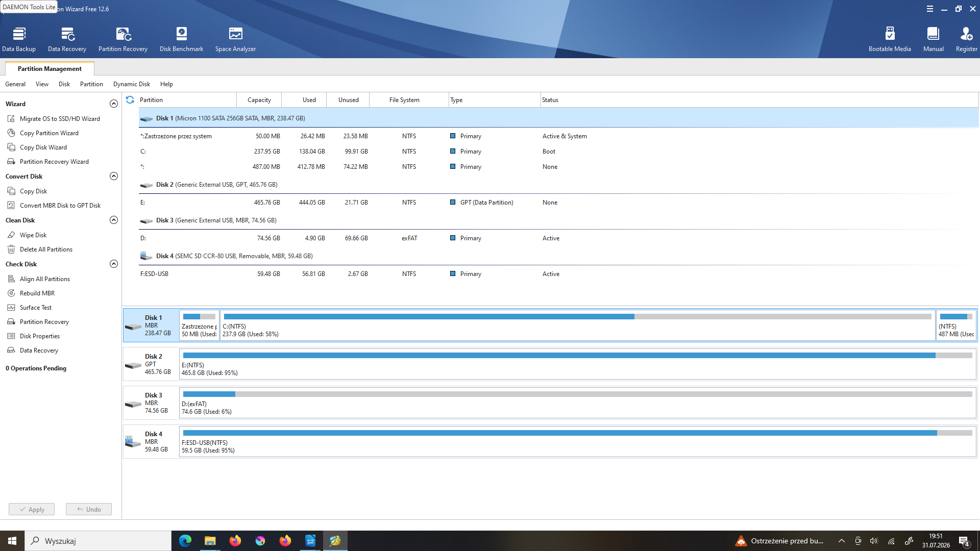Collapse the Check Disk section
This screenshot has height=551, width=980.
[x=114, y=264]
